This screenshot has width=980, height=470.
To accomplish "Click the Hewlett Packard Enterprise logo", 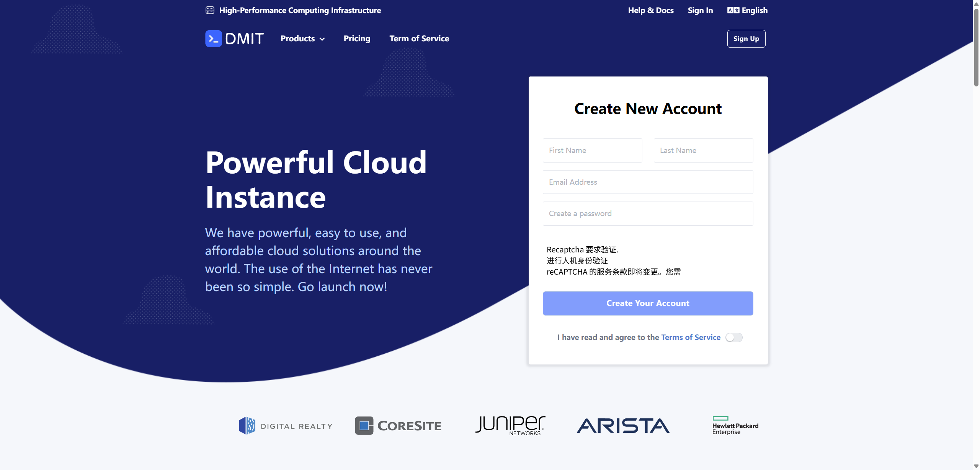I will click(735, 426).
